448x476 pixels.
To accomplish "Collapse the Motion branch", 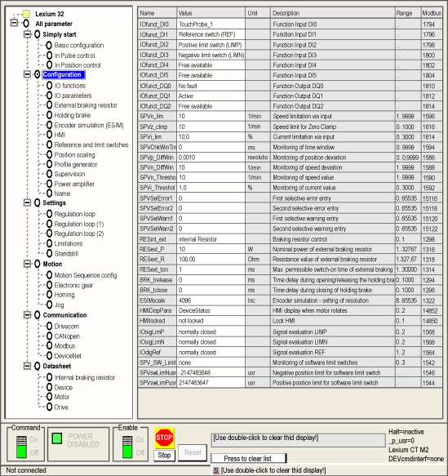I will [27, 264].
